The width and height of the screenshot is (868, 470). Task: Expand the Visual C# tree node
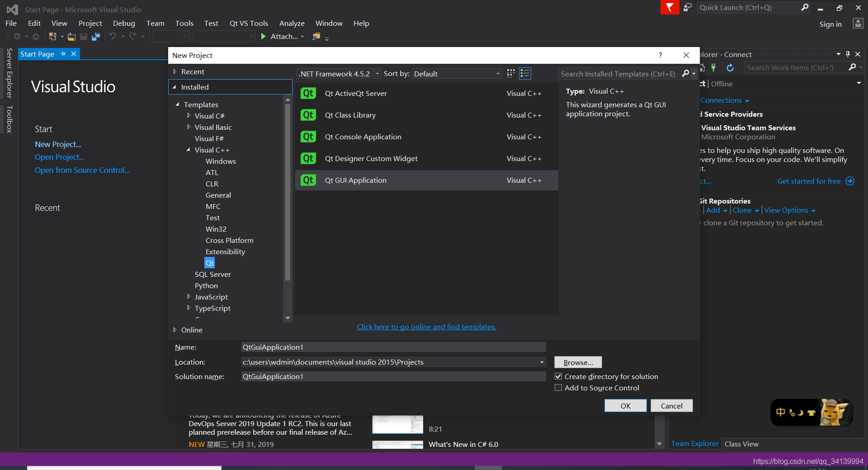pyautogui.click(x=189, y=116)
